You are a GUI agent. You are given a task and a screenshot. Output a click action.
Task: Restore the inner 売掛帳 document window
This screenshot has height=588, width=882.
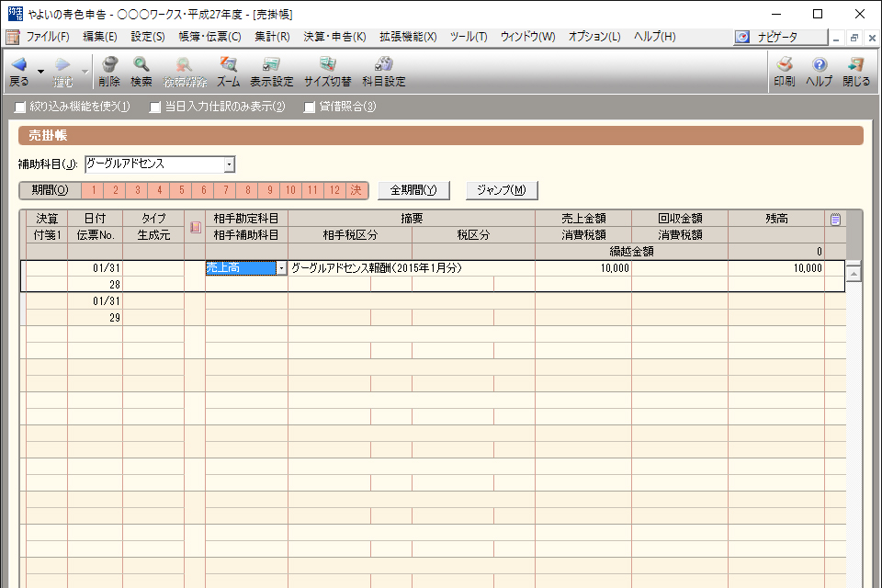pos(854,39)
